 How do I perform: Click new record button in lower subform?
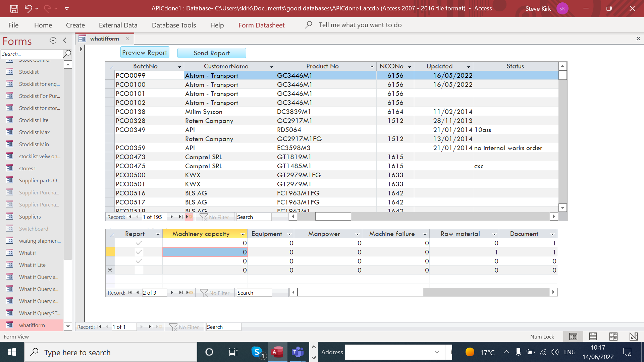tap(190, 293)
